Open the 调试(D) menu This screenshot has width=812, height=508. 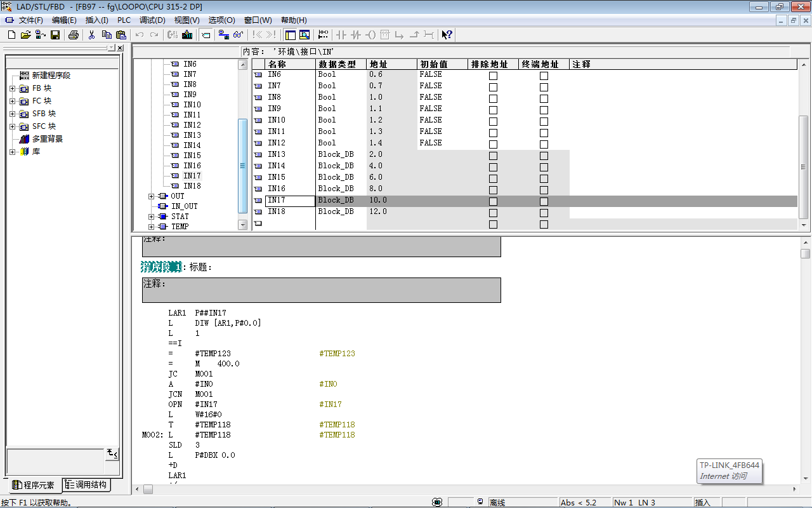tap(152, 20)
